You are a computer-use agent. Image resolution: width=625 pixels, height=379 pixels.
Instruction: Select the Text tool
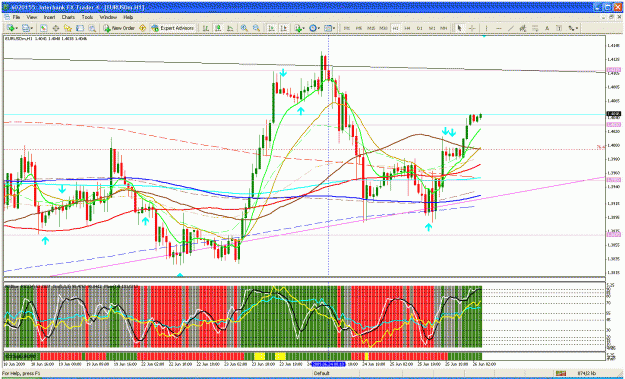[x=547, y=28]
